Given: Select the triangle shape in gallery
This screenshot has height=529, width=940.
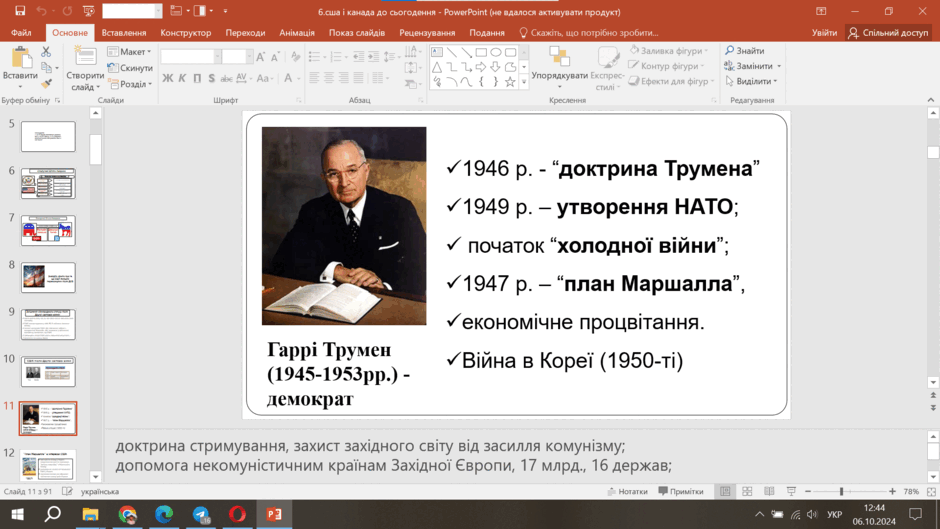Looking at the screenshot, I should pyautogui.click(x=437, y=67).
